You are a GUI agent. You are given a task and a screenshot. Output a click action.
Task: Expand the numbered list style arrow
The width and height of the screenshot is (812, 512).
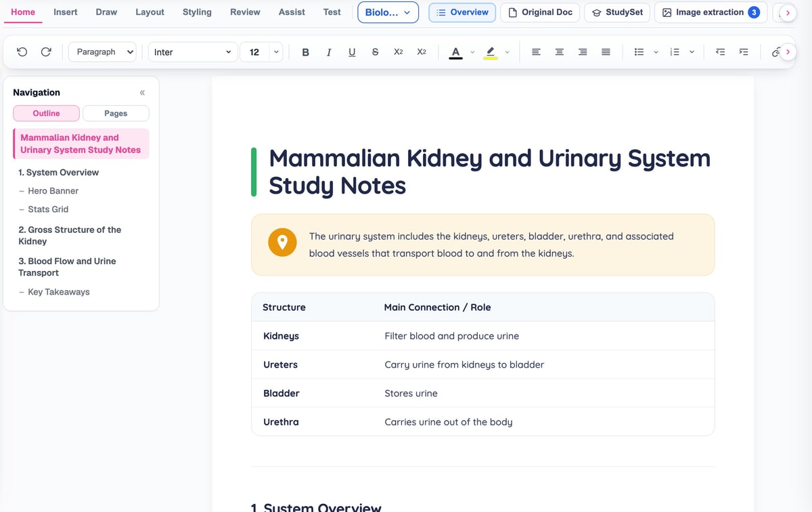[x=692, y=52]
